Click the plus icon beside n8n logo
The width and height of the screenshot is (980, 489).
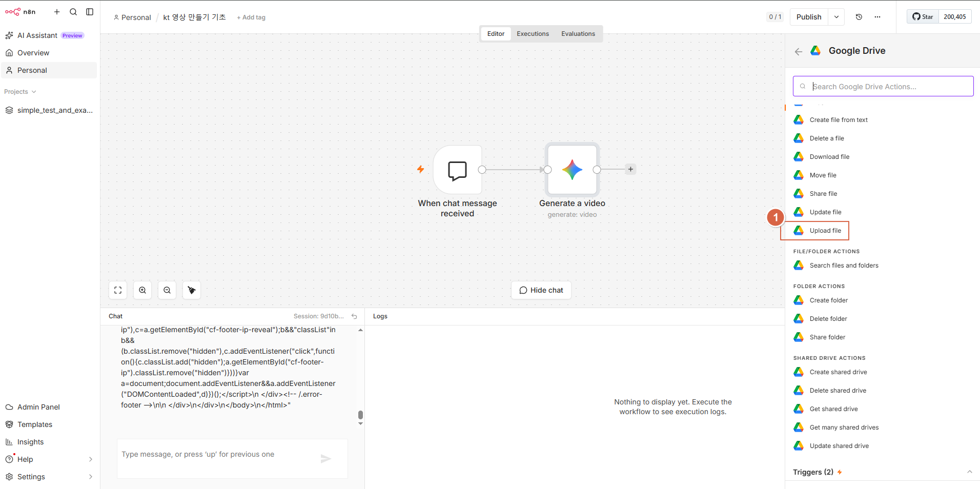57,12
